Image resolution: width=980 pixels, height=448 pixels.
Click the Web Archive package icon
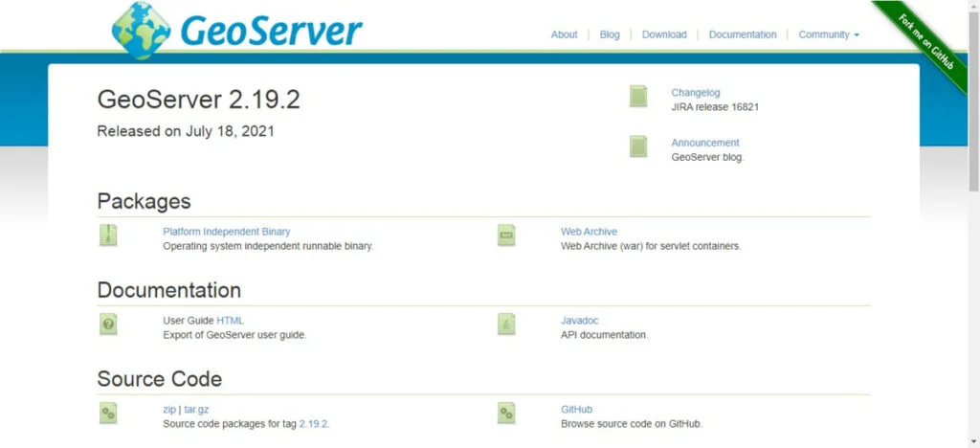(506, 235)
